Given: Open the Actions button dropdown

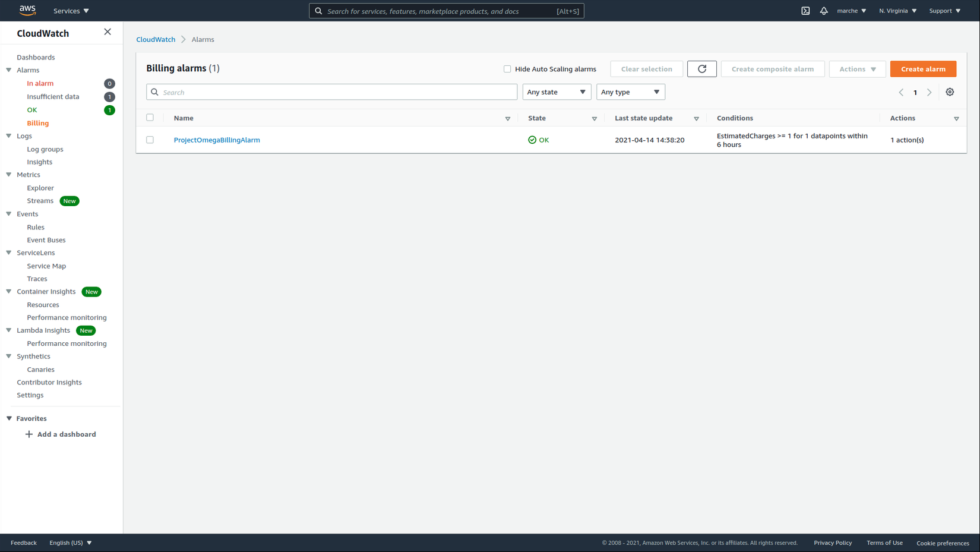Looking at the screenshot, I should tap(857, 69).
